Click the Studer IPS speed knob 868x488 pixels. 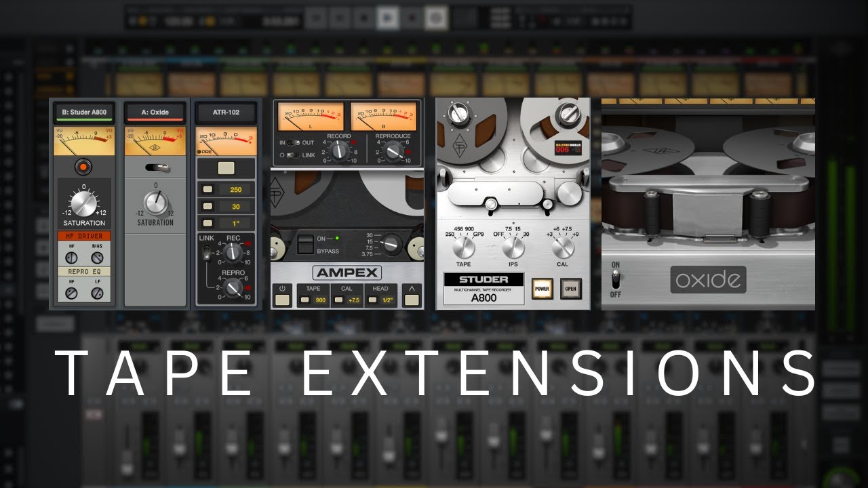(513, 247)
